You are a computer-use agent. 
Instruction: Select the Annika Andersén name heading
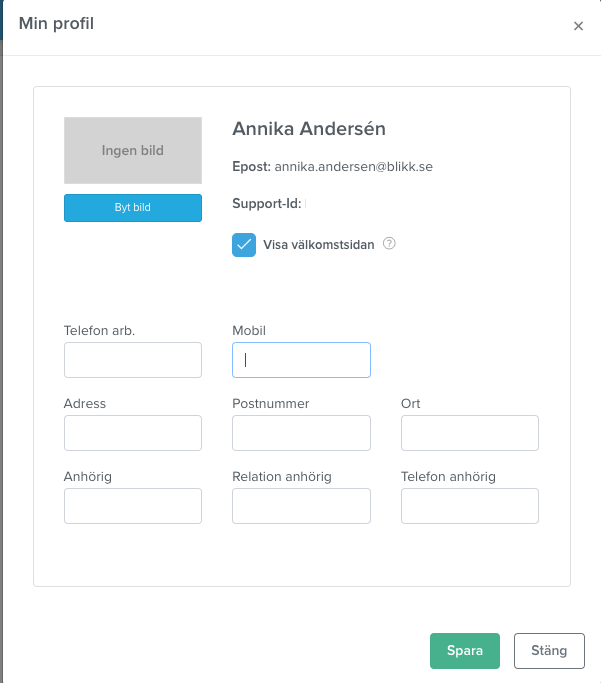[309, 129]
